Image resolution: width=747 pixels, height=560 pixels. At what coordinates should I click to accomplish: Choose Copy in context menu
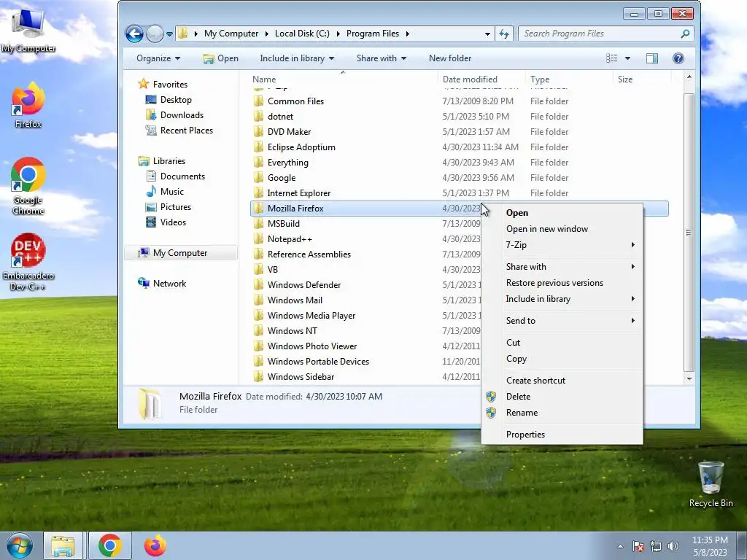562,359
